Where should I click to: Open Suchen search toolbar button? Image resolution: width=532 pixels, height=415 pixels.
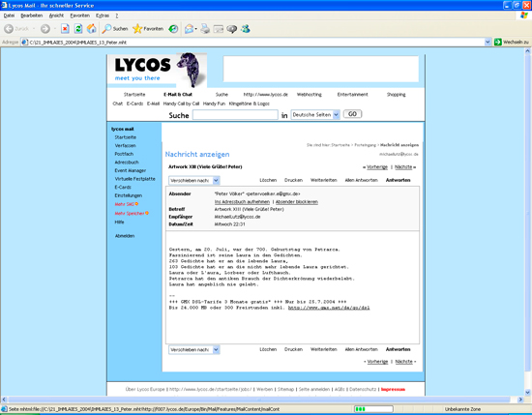115,29
